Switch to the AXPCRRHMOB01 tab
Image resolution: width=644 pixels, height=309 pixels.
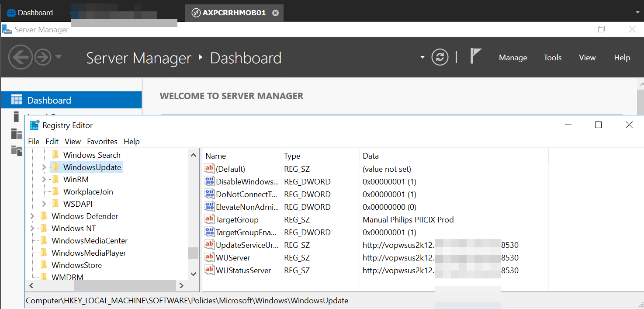tap(234, 13)
